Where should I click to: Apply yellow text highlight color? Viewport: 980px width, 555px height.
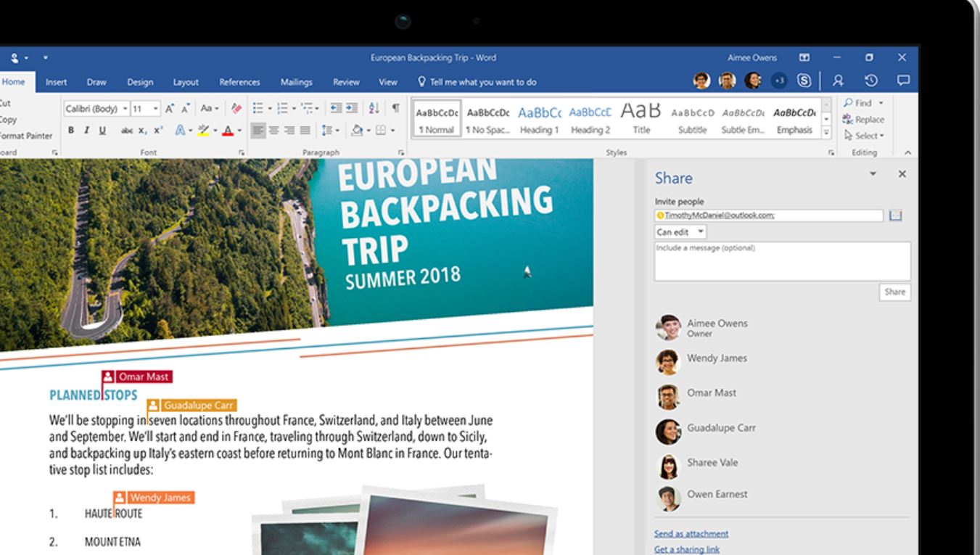(x=203, y=131)
